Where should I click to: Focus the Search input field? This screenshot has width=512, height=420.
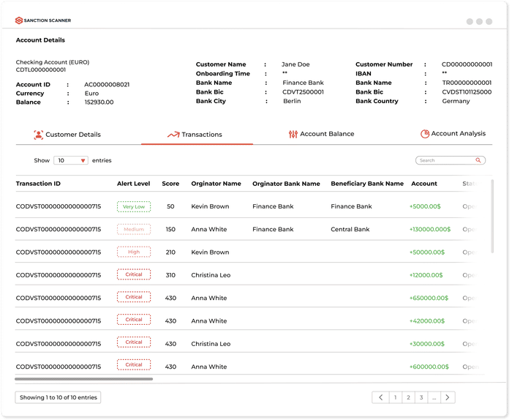[x=451, y=160]
